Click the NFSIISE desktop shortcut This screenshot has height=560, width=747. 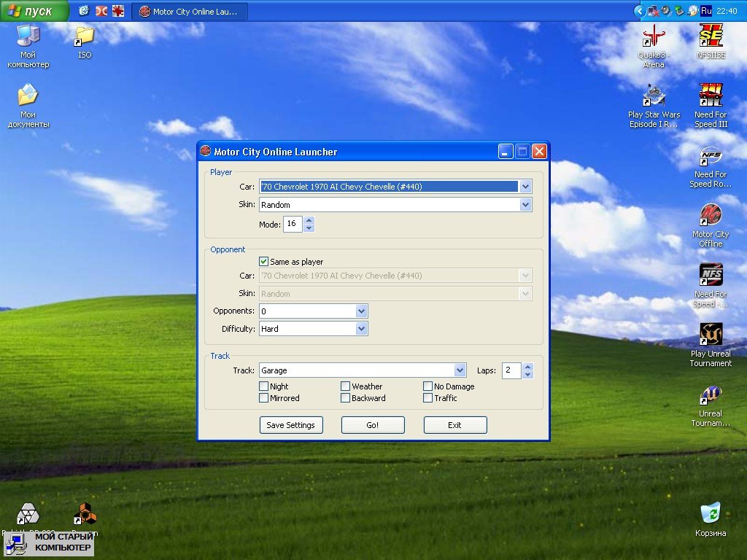pos(711,37)
